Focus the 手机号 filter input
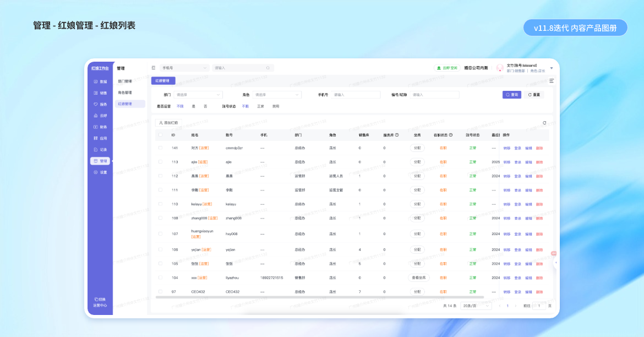Image resolution: width=644 pixels, height=337 pixels. pyautogui.click(x=356, y=95)
